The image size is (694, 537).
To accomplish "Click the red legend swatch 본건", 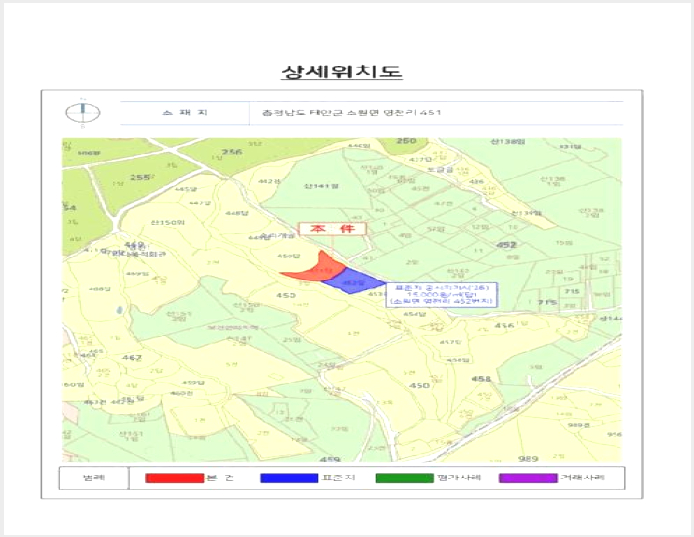I will click(174, 478).
